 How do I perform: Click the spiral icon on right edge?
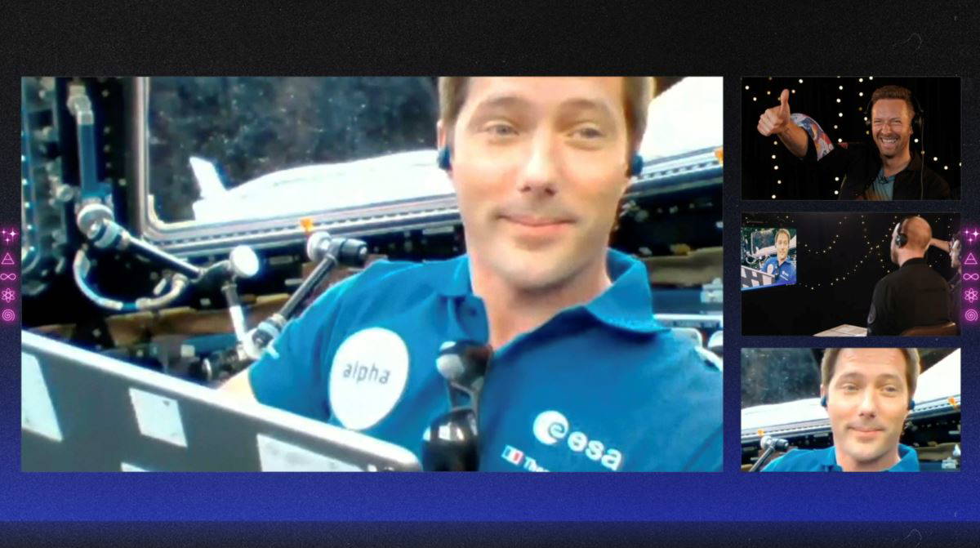pyautogui.click(x=970, y=314)
